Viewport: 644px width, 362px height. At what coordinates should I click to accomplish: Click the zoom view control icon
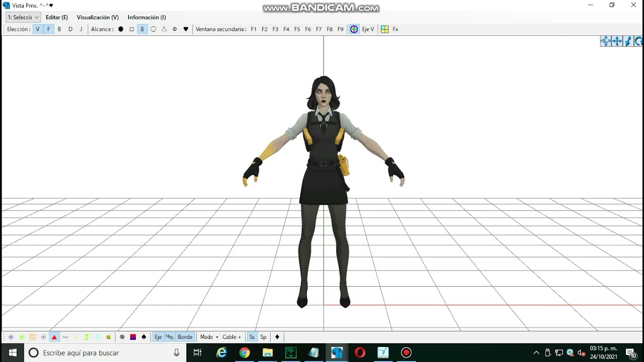(x=628, y=41)
